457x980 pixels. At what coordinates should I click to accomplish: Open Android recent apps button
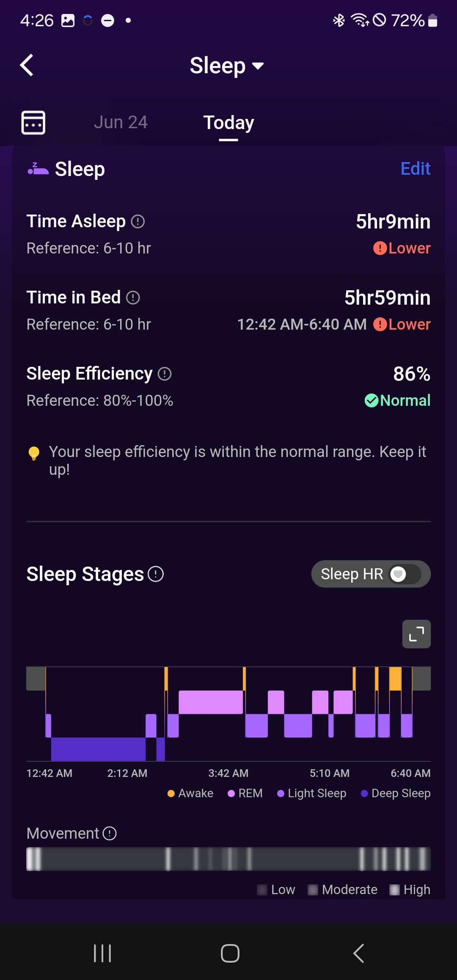tap(102, 953)
